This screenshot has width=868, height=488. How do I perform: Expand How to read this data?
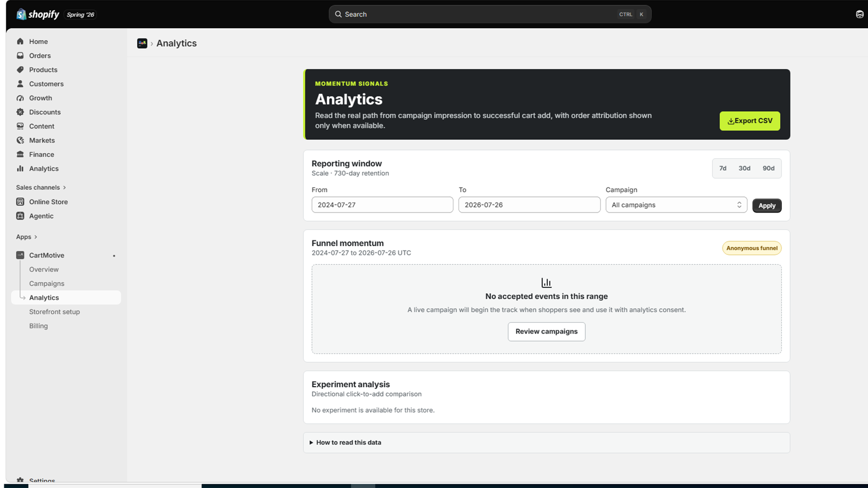pyautogui.click(x=546, y=442)
